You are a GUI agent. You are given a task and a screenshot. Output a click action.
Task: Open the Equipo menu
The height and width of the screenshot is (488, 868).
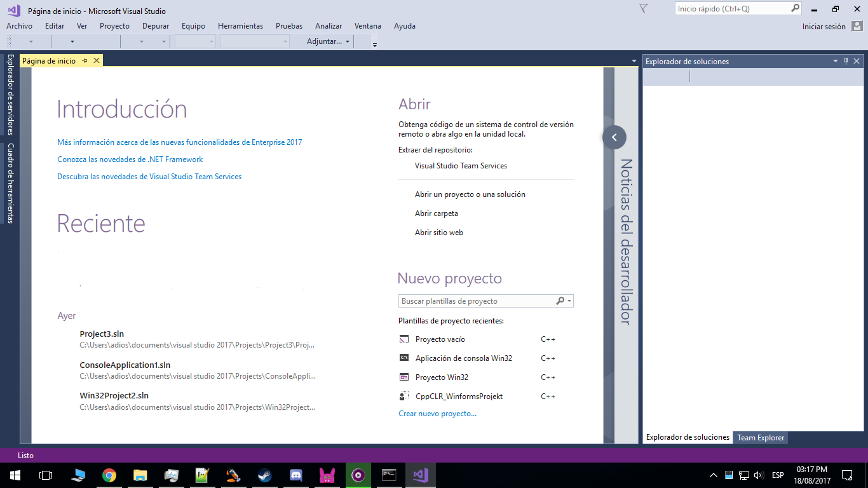[x=193, y=26]
